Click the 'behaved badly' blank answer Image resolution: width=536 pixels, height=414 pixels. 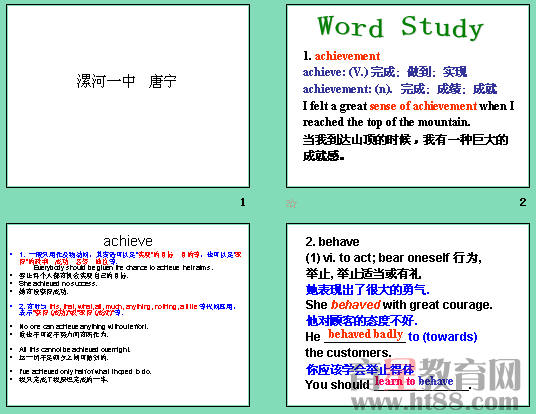[x=365, y=334]
